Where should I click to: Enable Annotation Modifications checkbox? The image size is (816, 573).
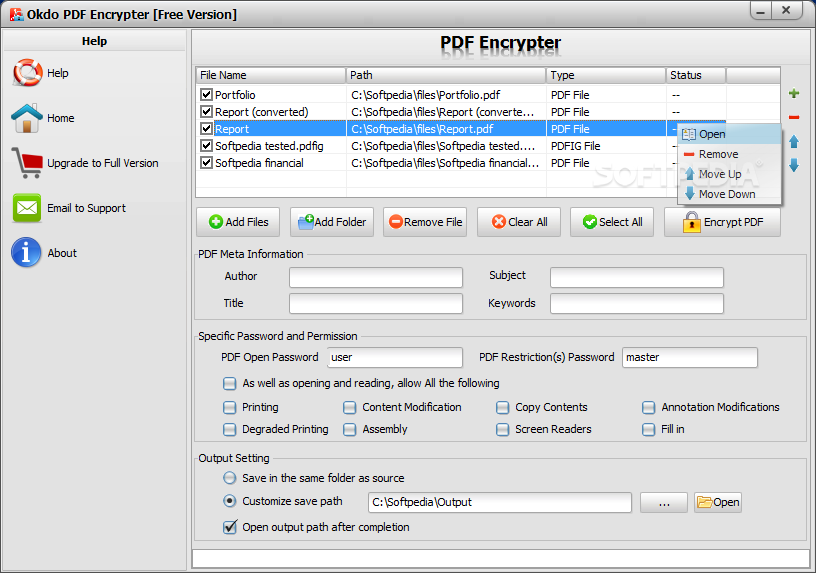coord(648,407)
